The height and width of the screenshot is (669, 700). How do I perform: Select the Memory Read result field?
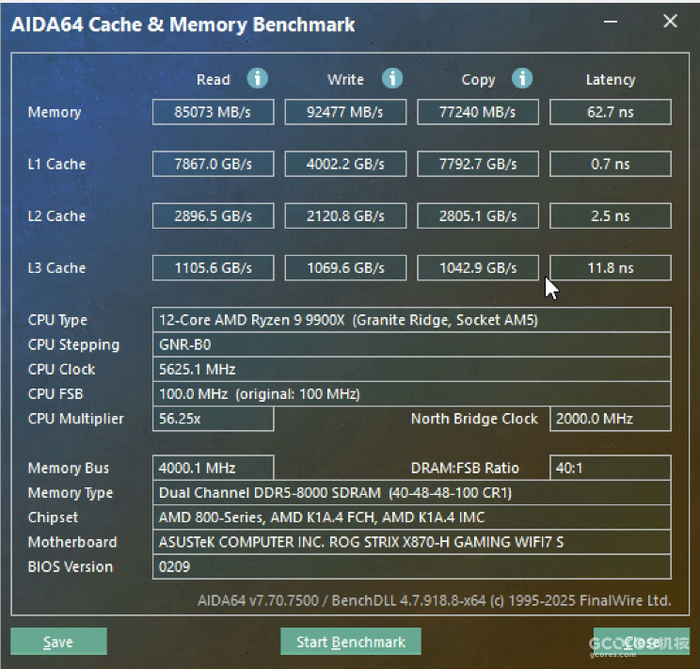coord(213,112)
